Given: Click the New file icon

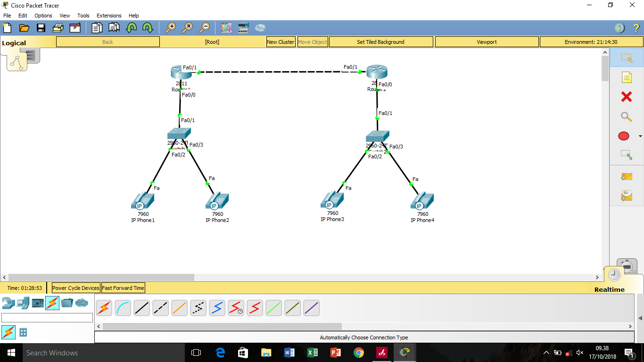Looking at the screenshot, I should click(x=7, y=28).
